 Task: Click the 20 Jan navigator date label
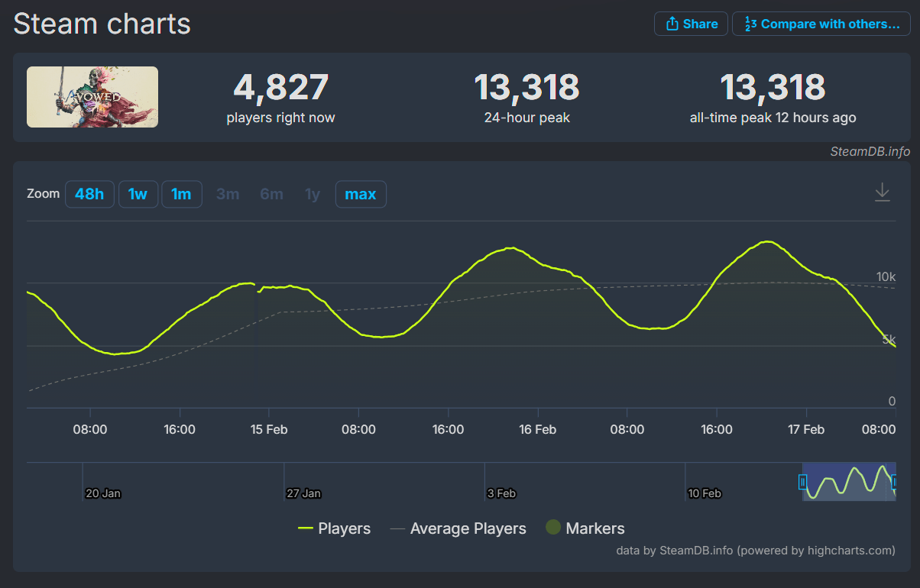tap(102, 493)
